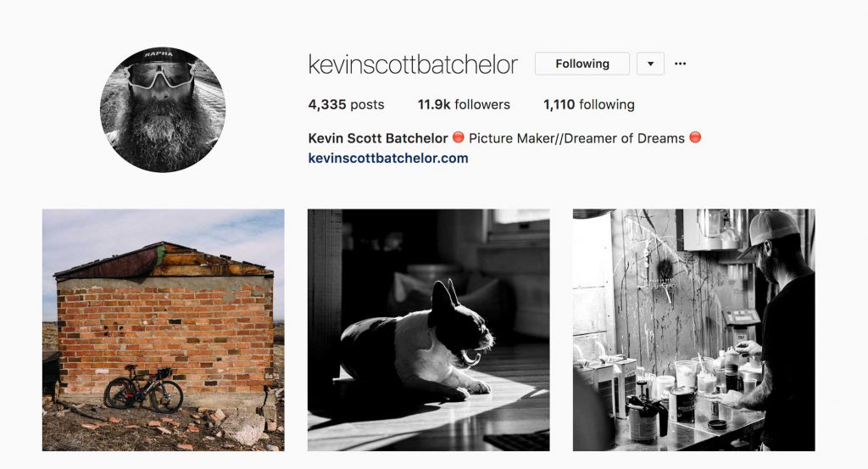
Task: View the 1,110 following list
Action: coord(589,104)
